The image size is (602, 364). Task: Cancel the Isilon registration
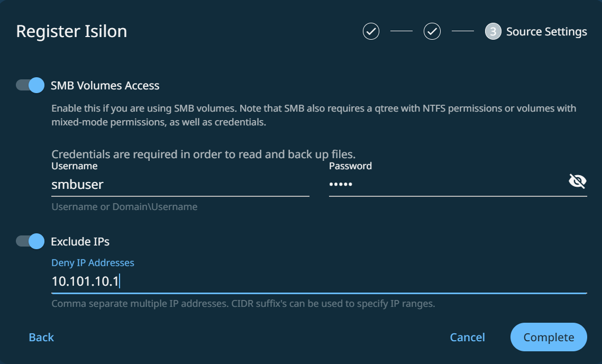[467, 338]
